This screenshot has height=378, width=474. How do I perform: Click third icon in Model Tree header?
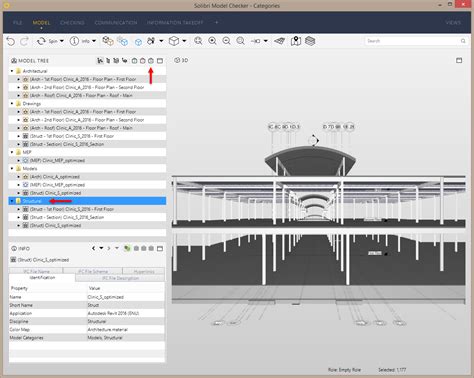click(116, 61)
